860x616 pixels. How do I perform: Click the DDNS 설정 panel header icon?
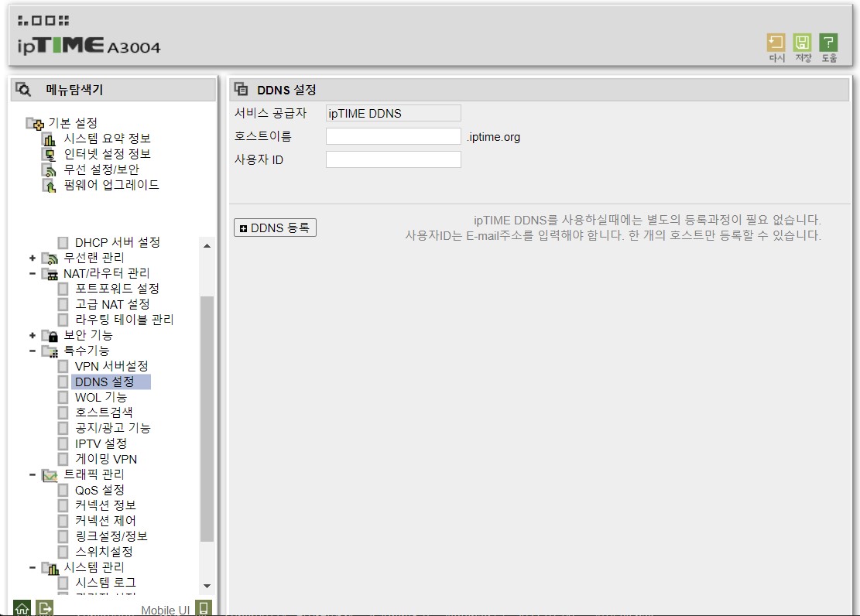241,89
